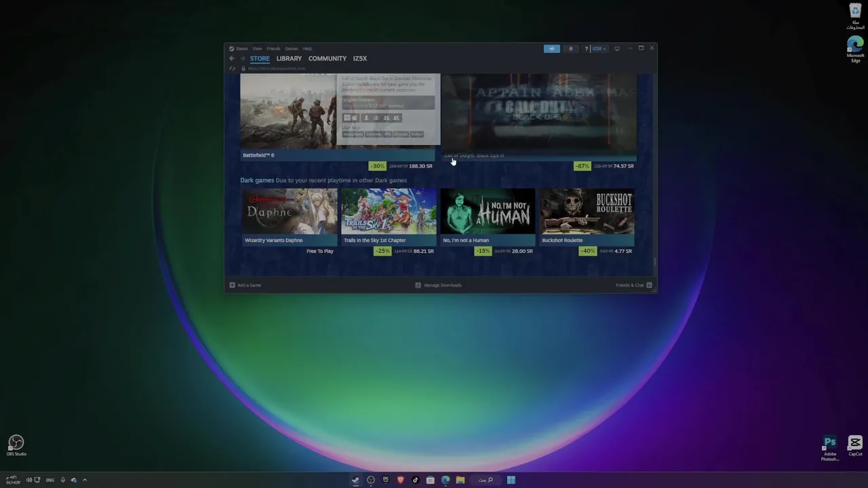Open Microsoft Store from the taskbar
Image resolution: width=868 pixels, height=488 pixels.
coord(431,480)
